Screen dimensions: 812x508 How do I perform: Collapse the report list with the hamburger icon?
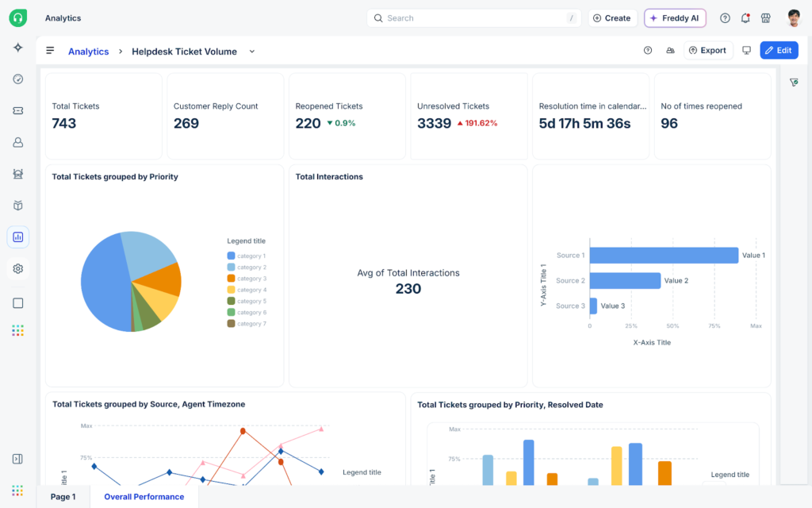pyautogui.click(x=49, y=51)
